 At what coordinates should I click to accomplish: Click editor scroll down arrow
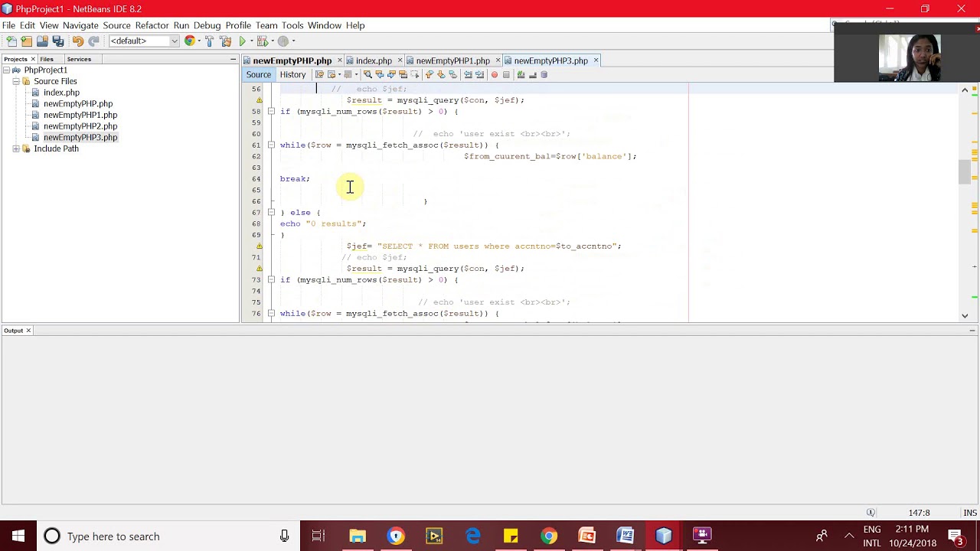click(965, 315)
